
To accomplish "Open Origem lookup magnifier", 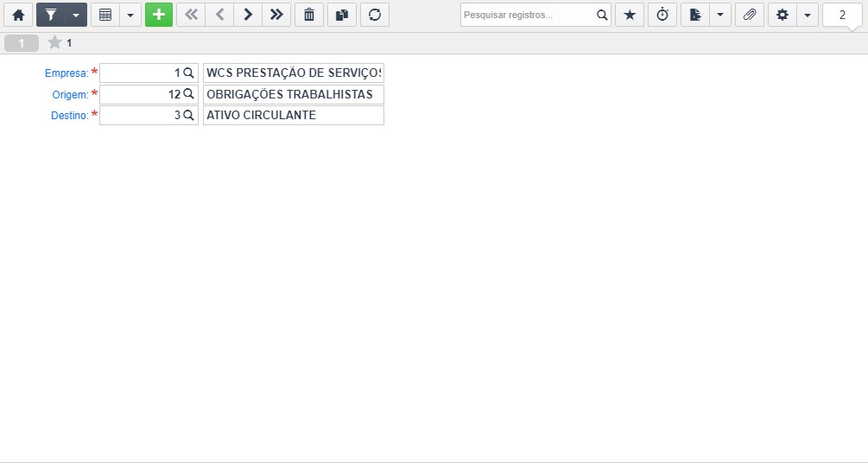I will [189, 94].
